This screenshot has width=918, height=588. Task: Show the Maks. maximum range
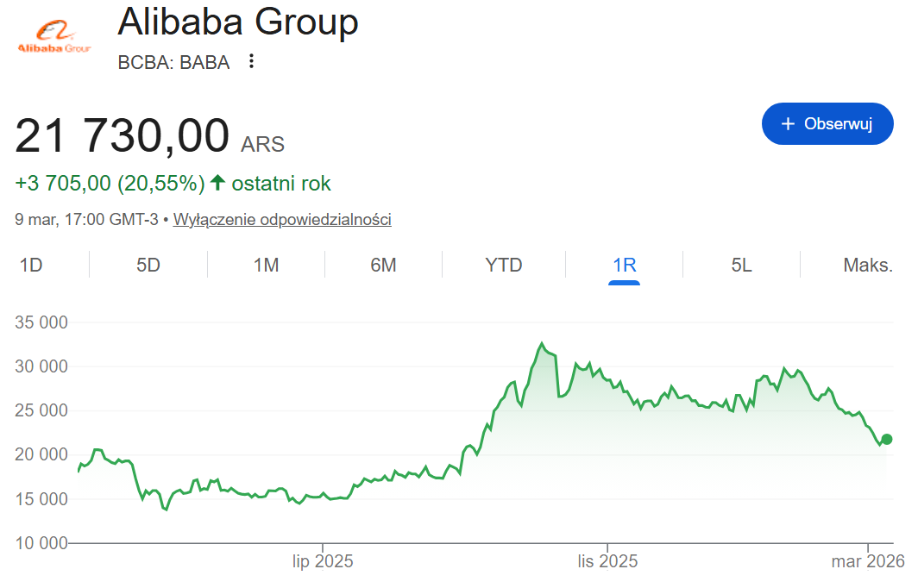click(867, 265)
